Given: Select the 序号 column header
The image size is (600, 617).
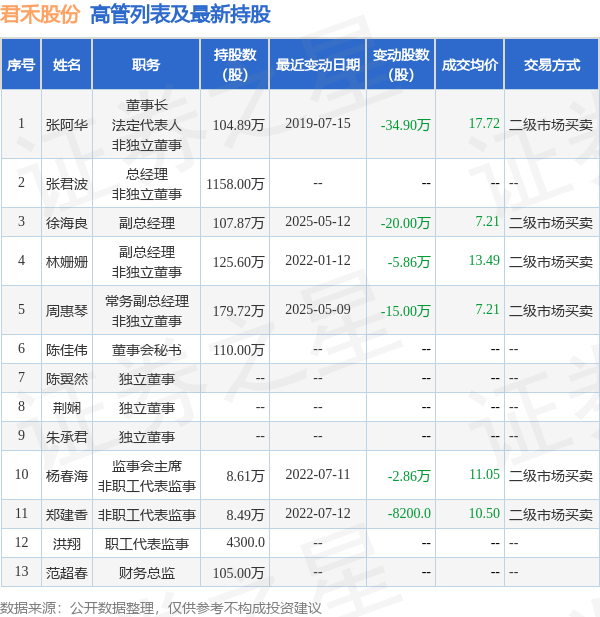Looking at the screenshot, I should point(21,65).
